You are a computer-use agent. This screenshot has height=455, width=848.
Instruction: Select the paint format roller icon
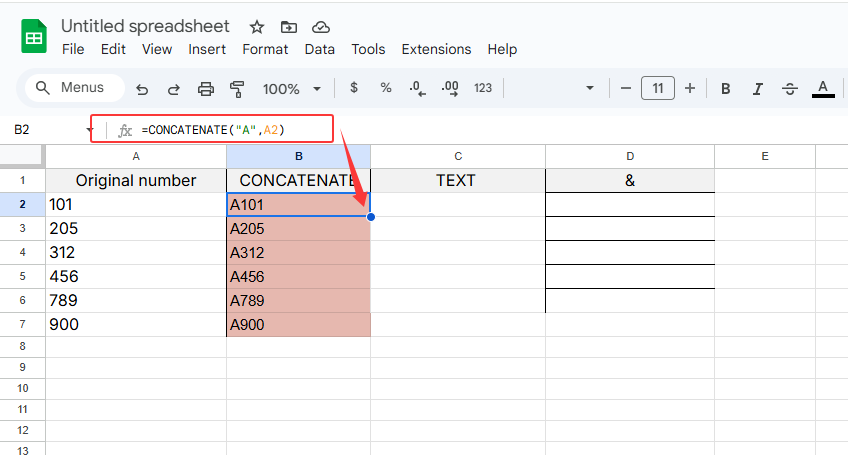pos(237,88)
